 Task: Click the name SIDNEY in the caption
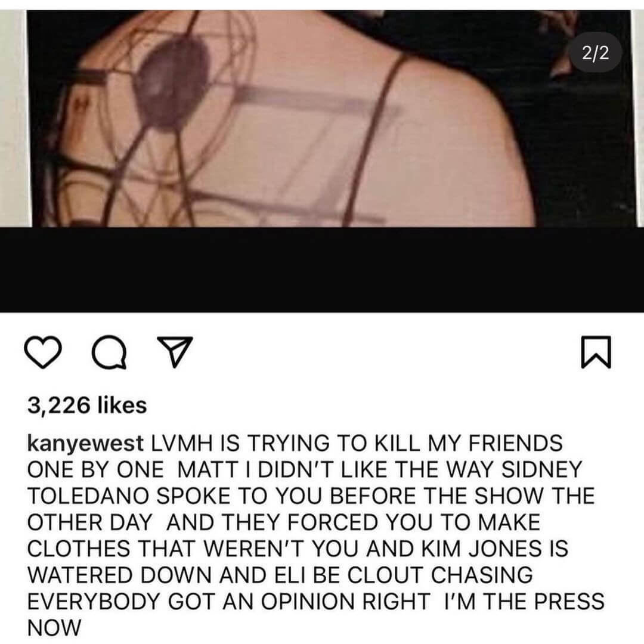pos(541,470)
